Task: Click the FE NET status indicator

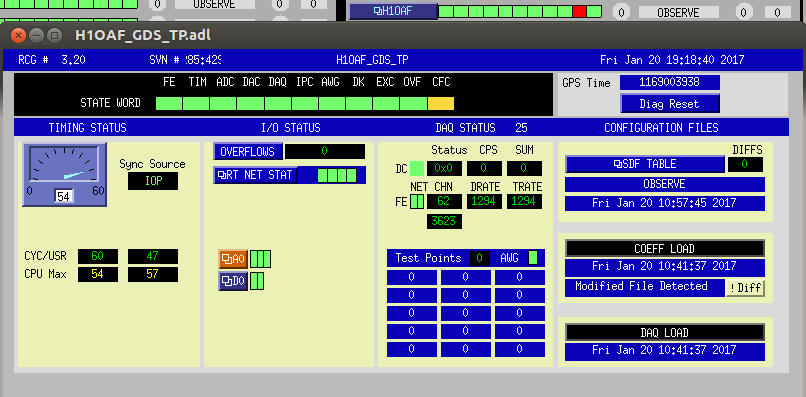Action: coord(417,202)
